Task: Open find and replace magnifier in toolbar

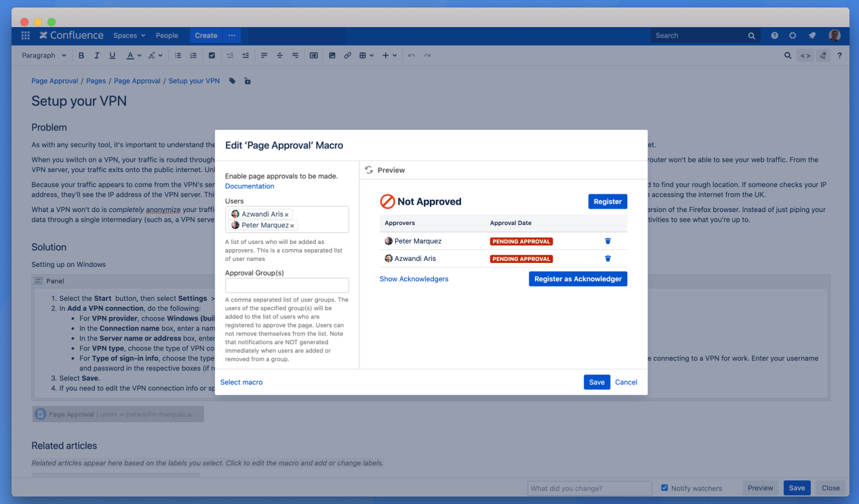Action: tap(787, 56)
